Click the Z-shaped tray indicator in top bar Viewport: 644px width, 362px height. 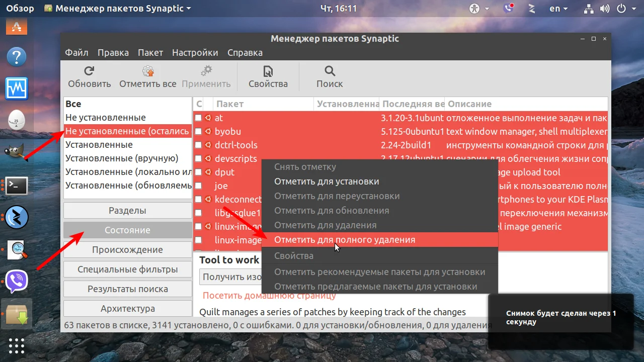pos(531,9)
